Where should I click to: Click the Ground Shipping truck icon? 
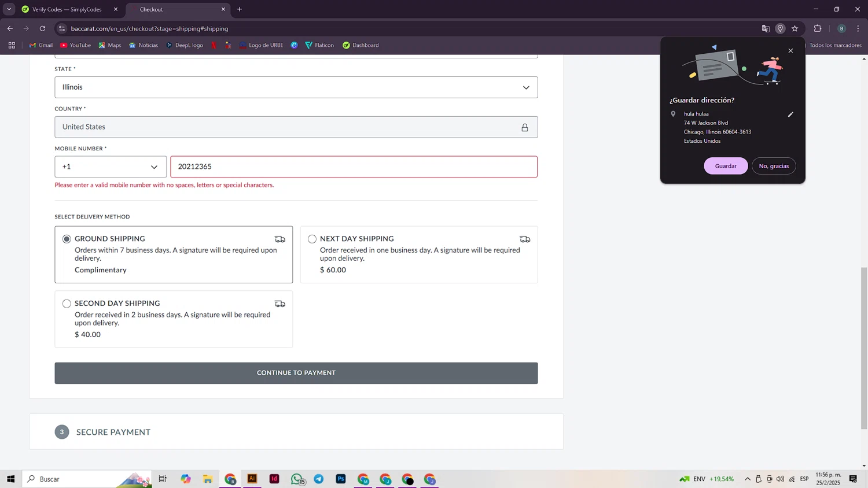pos(280,239)
